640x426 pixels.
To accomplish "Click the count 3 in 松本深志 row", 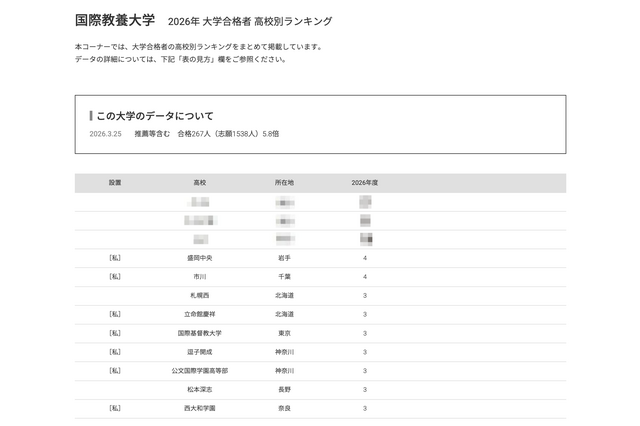I will click(x=364, y=389).
